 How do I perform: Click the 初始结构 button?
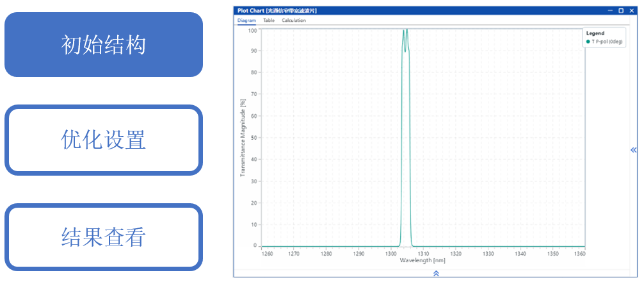(104, 45)
